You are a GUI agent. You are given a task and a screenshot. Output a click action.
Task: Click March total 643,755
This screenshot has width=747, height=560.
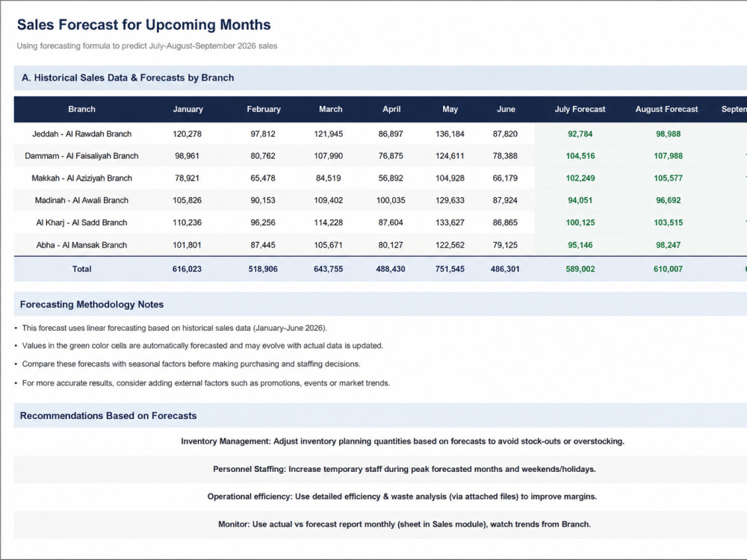(x=328, y=269)
